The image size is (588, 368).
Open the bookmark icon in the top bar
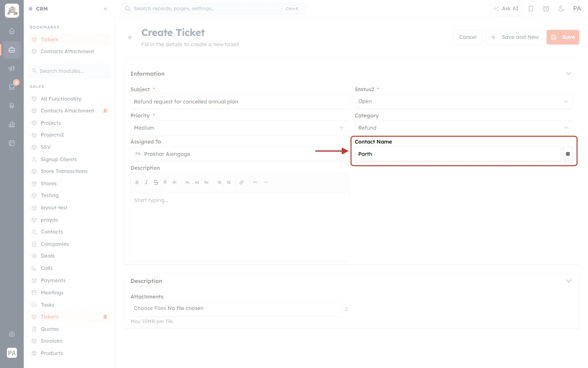coord(531,9)
